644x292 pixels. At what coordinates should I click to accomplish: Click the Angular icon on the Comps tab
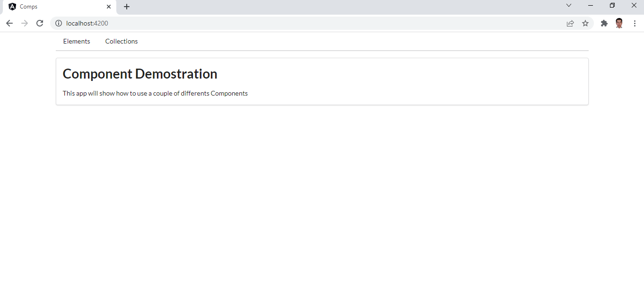click(12, 7)
